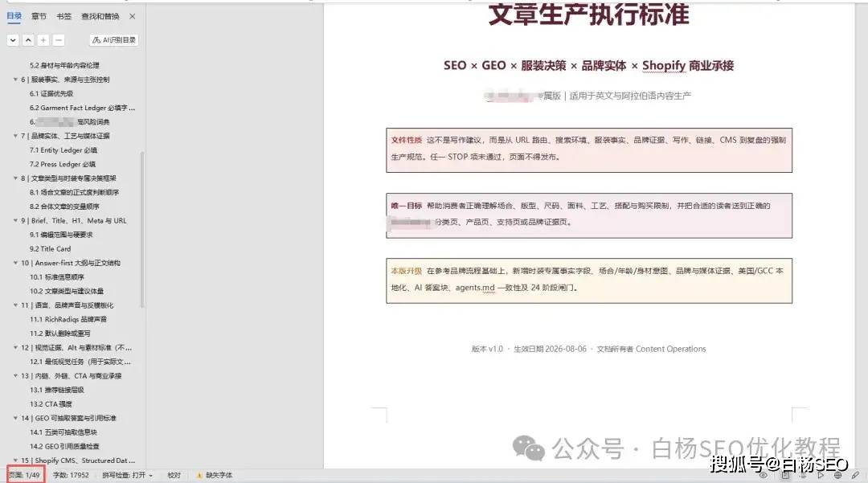Open the 拼写检查 dropdown in status bar

pos(127,475)
